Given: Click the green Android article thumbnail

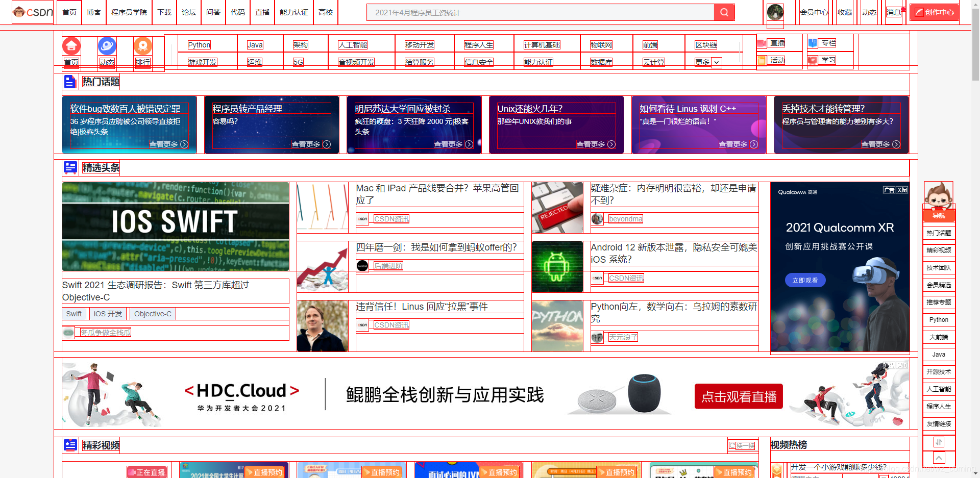Looking at the screenshot, I should 557,267.
